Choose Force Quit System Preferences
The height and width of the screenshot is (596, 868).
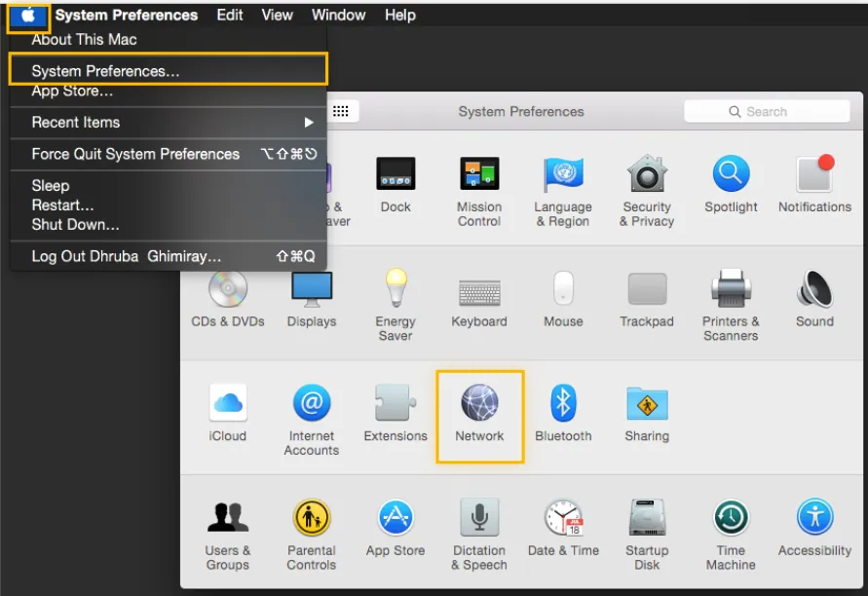tap(169, 154)
